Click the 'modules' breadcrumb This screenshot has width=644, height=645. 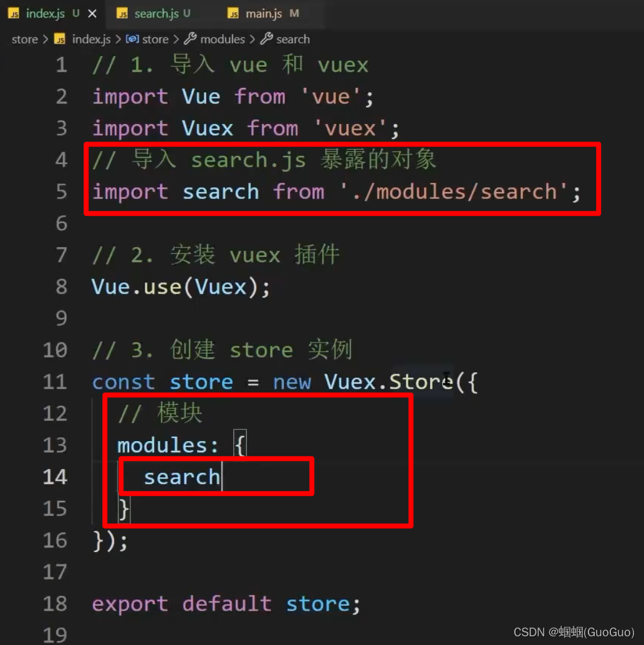click(223, 39)
